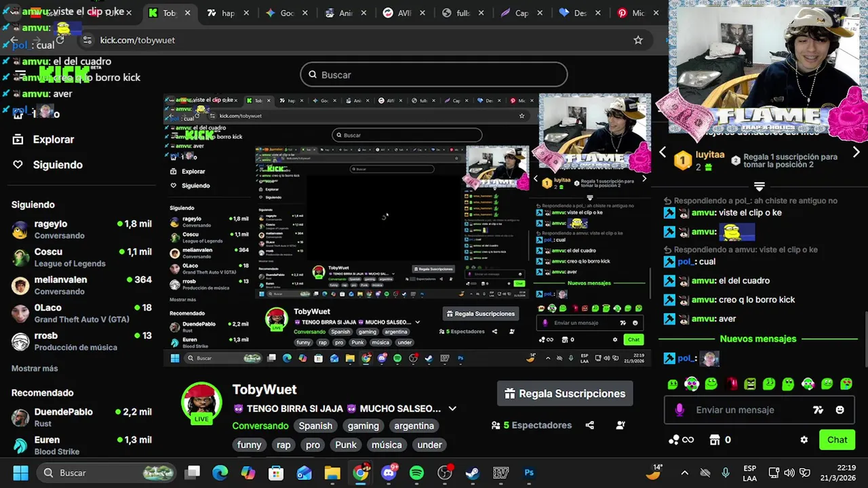Open File Explorer from the taskbar
868x488 pixels.
coord(332,473)
